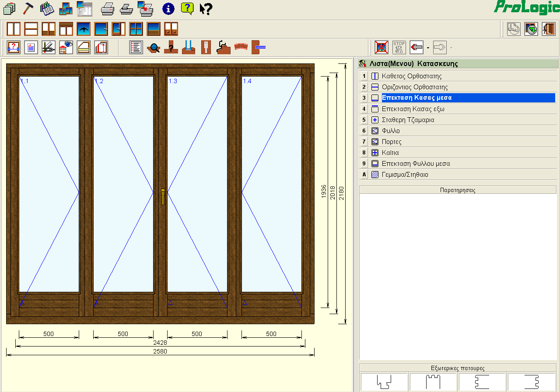The width and height of the screenshot is (560, 392).
Task: Select the hammer tool icon
Action: pos(28,8)
